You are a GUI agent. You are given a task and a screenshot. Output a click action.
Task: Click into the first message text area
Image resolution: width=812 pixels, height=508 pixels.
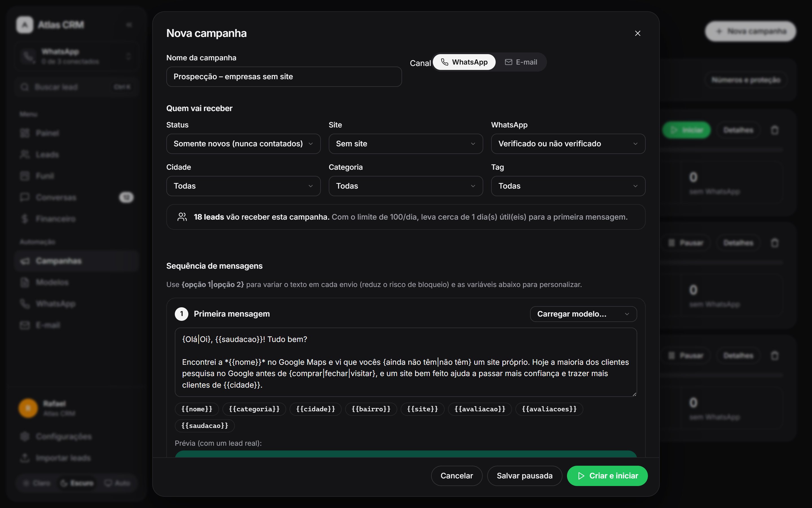[405, 362]
